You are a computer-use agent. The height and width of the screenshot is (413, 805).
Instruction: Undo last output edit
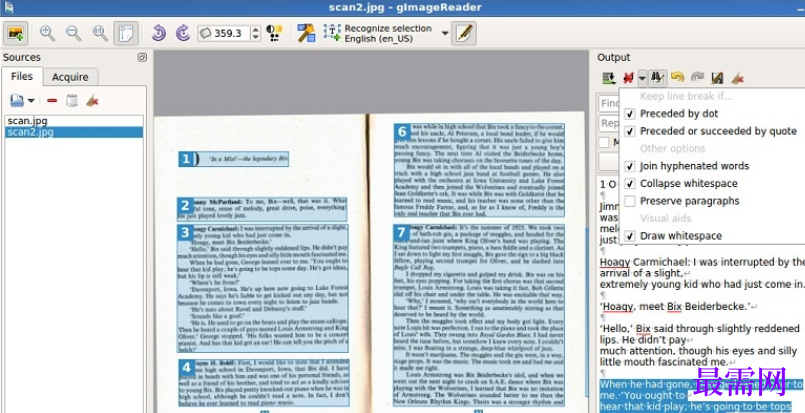click(x=677, y=78)
